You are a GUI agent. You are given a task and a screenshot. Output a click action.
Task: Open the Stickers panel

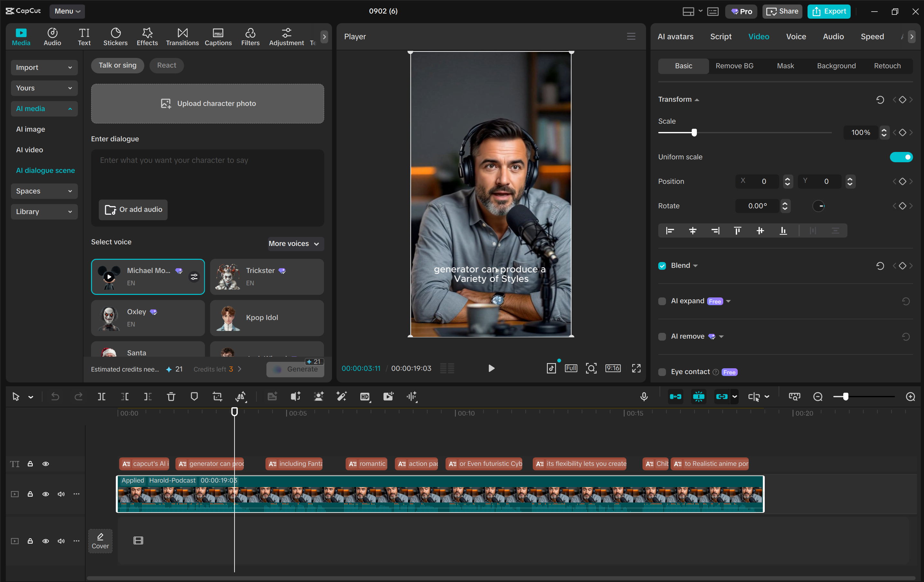point(115,37)
